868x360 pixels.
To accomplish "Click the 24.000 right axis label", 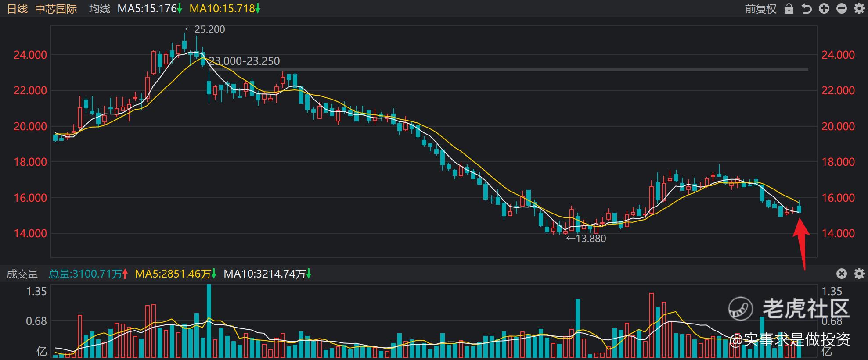I will tap(838, 55).
